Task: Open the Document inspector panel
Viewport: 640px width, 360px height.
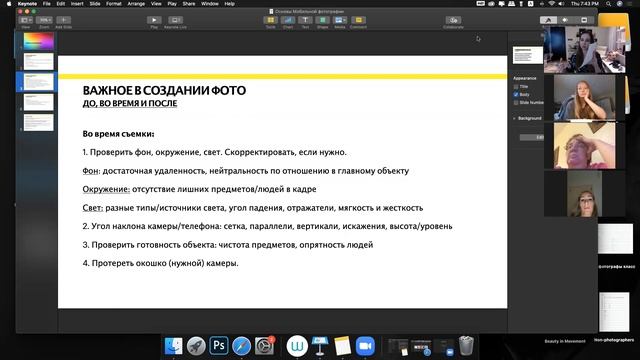Action: (x=584, y=20)
